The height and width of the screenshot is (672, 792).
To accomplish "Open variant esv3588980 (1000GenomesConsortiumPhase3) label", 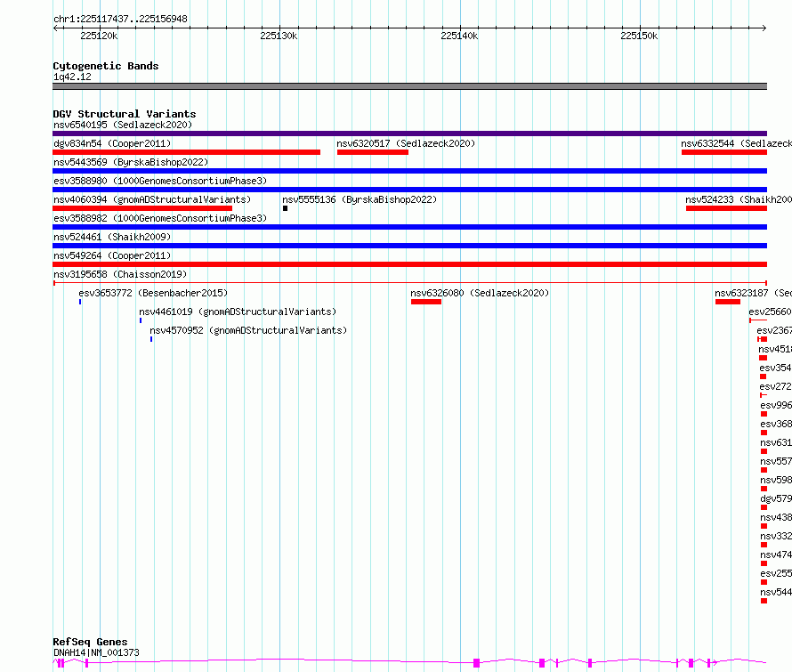I will [x=160, y=181].
